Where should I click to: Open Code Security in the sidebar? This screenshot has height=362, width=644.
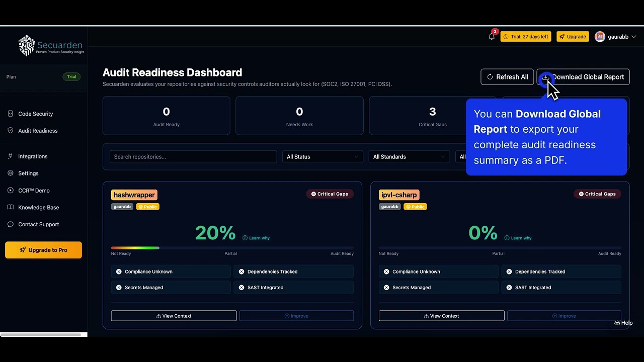35,114
